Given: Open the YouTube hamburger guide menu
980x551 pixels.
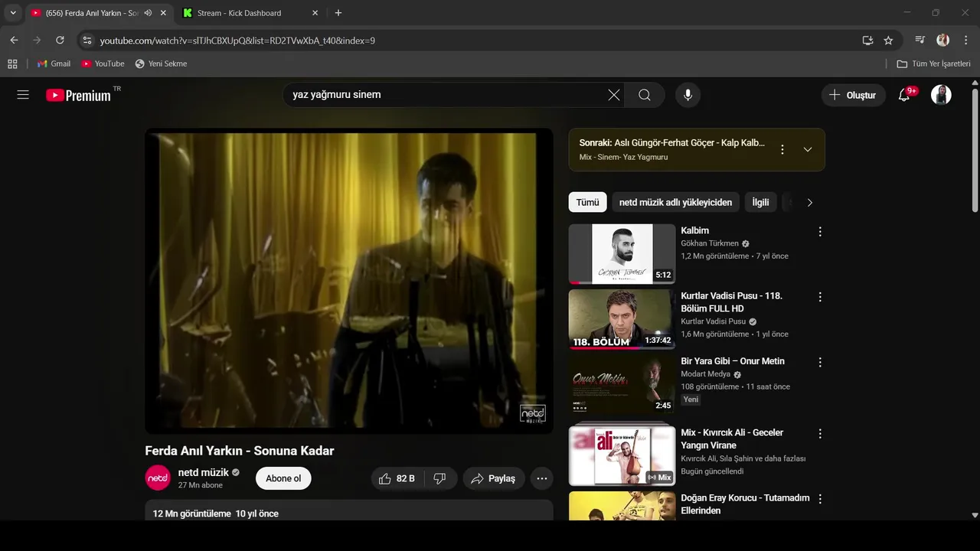Looking at the screenshot, I should coord(23,95).
